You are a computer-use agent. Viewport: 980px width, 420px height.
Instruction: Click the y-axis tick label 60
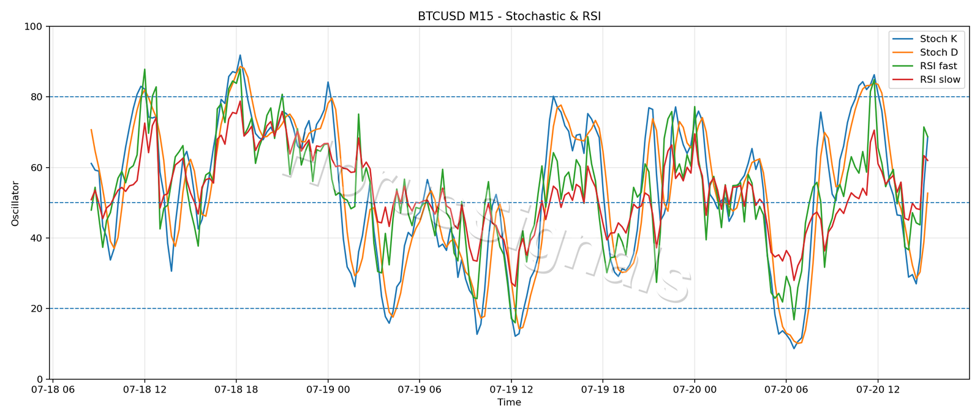37,168
